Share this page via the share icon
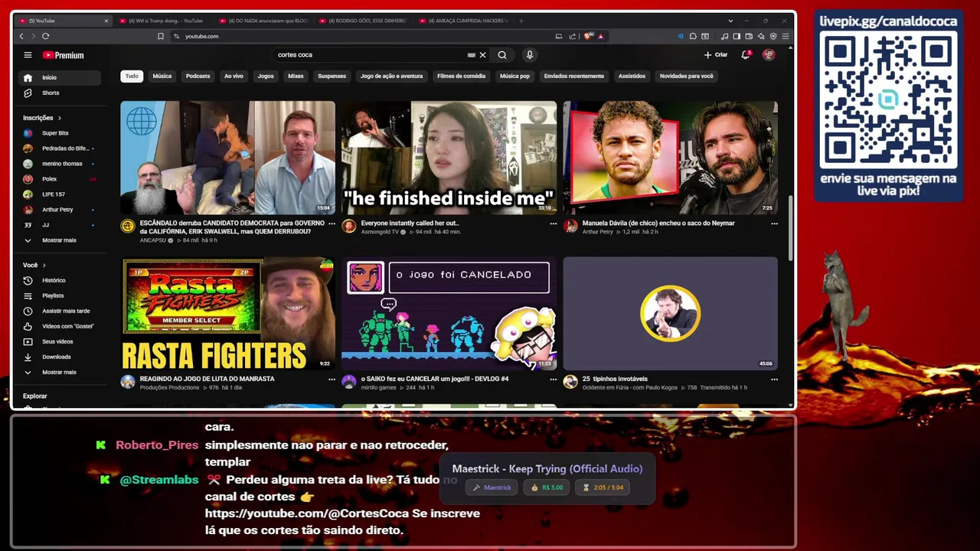The image size is (980, 551). pos(572,36)
